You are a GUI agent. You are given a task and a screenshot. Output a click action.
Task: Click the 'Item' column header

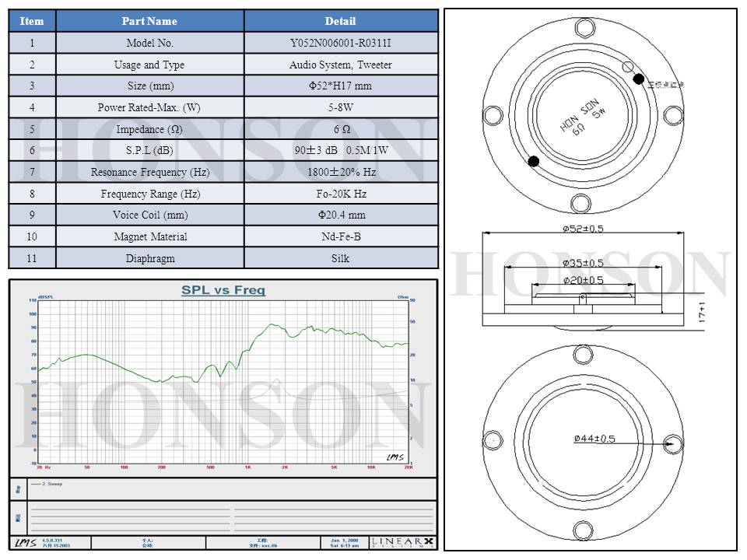pos(32,21)
